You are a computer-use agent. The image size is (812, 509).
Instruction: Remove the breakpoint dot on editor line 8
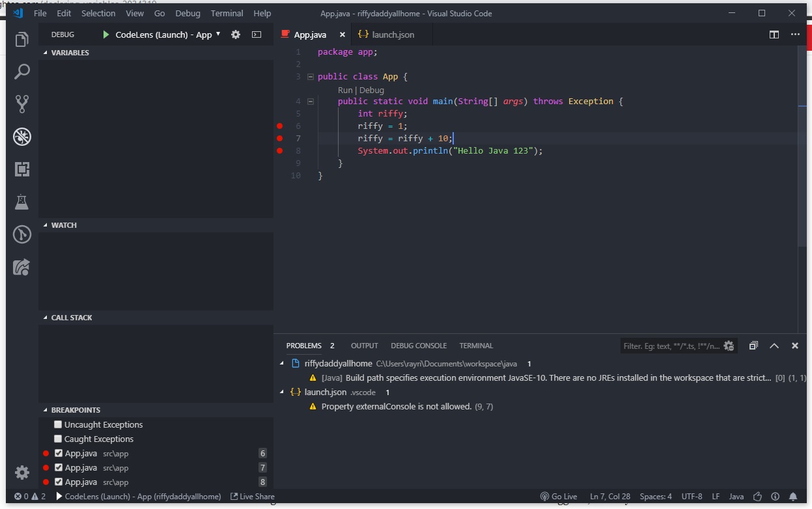tap(280, 150)
